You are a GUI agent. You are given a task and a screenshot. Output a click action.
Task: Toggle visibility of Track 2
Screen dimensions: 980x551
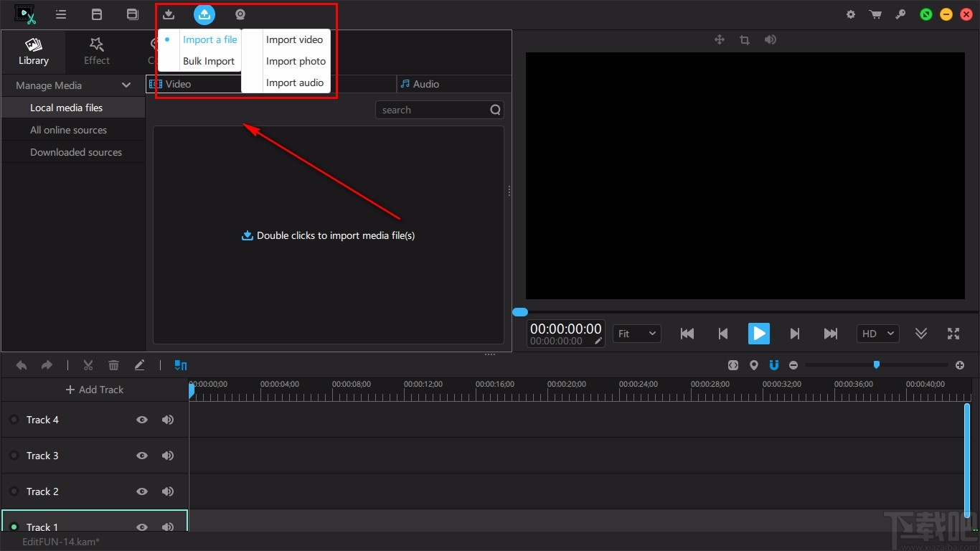click(142, 491)
